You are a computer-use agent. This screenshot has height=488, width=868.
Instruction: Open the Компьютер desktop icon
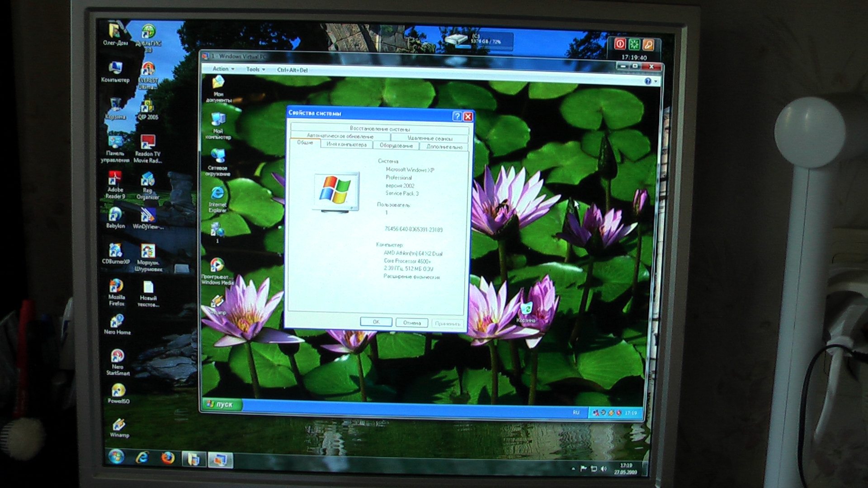coord(115,72)
